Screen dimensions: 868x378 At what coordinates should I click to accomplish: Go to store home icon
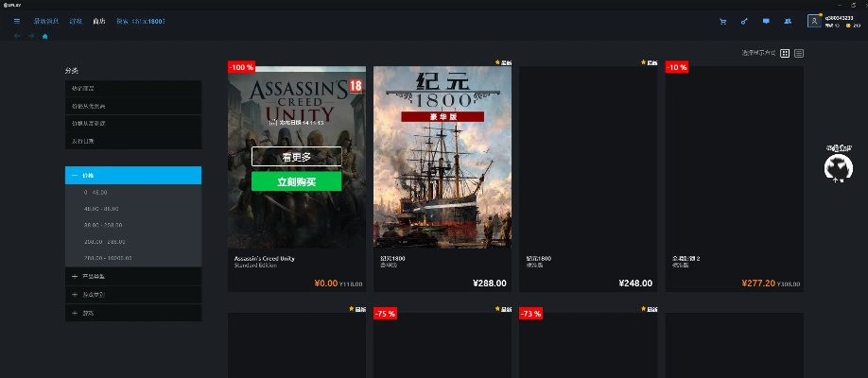[x=44, y=36]
